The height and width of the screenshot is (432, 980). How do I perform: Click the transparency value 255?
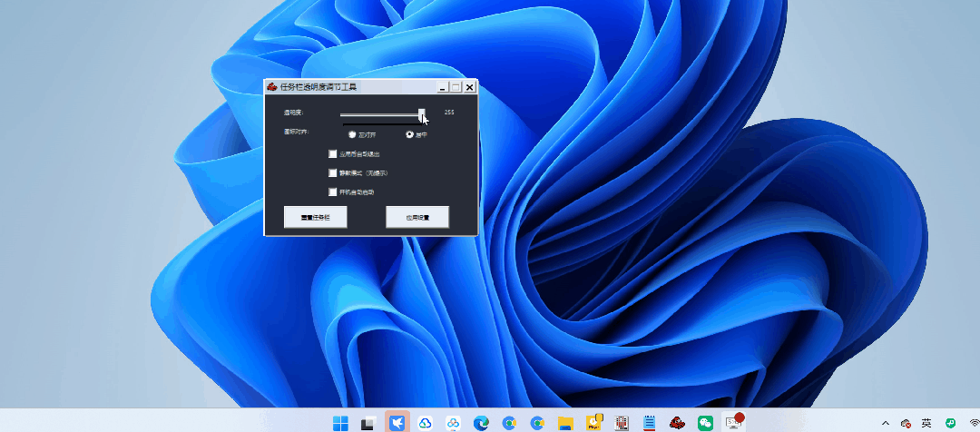click(449, 113)
